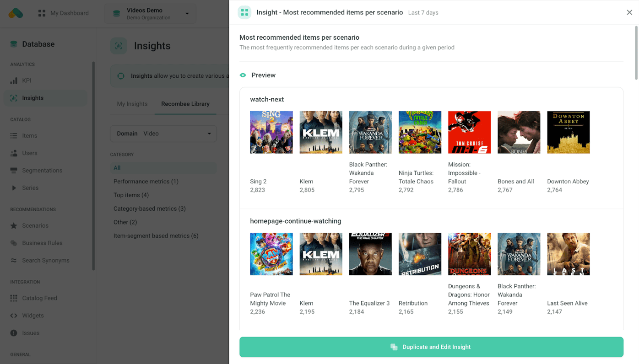Click the Ninja Turtles Totale Chaos poster
639x364 pixels.
pos(420,132)
